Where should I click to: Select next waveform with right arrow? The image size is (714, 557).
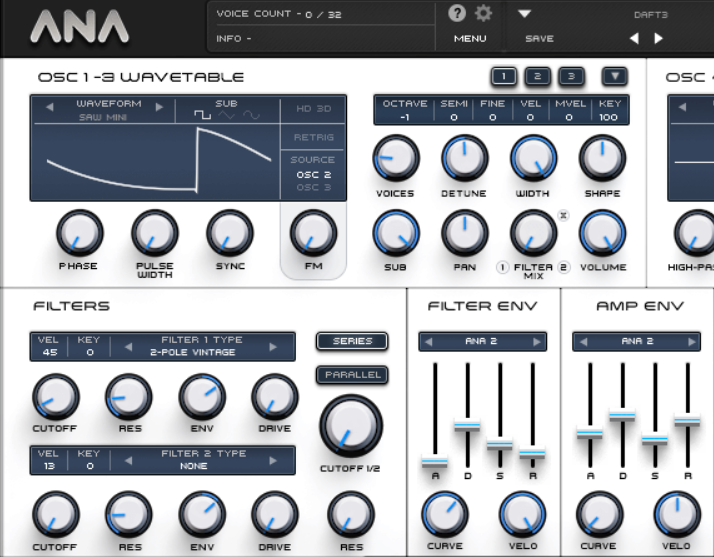tap(159, 107)
